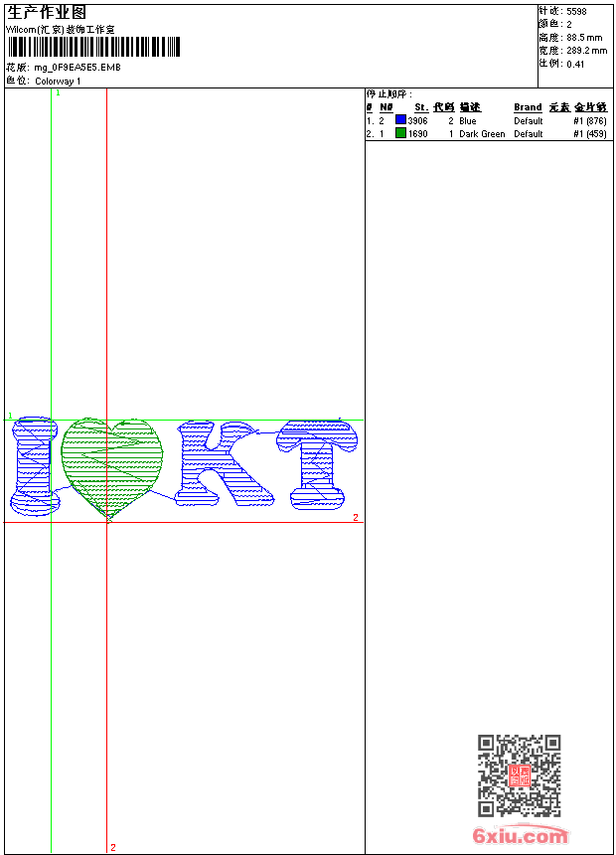Click the barcode under the Wilcom studio name

tap(93, 47)
